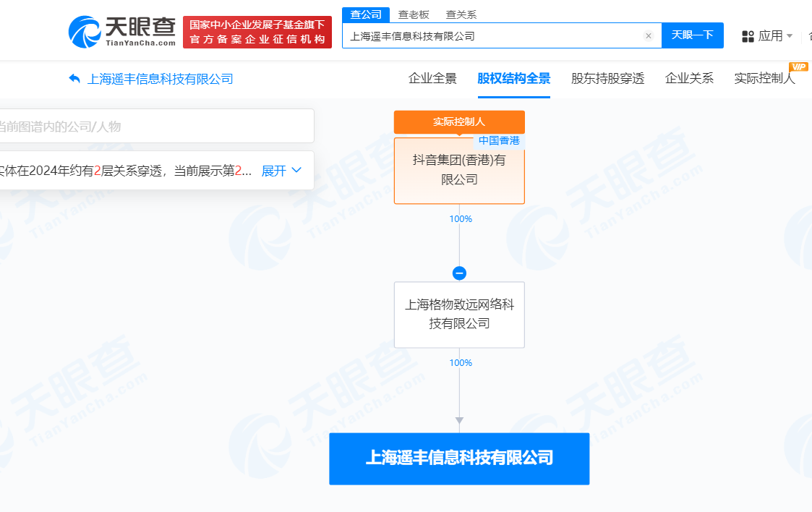The height and width of the screenshot is (512, 812).
Task: Collapse node with blue minus circle
Action: point(459,273)
